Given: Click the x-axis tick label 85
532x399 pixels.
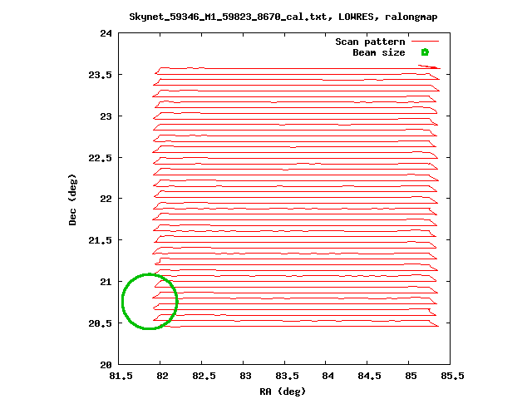Looking at the screenshot, I should pos(411,376).
